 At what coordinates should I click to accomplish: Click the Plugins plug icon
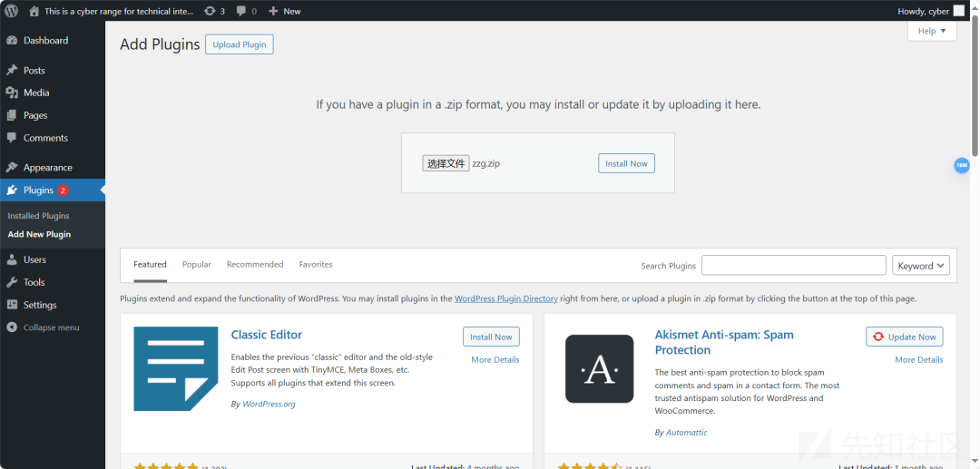12,191
